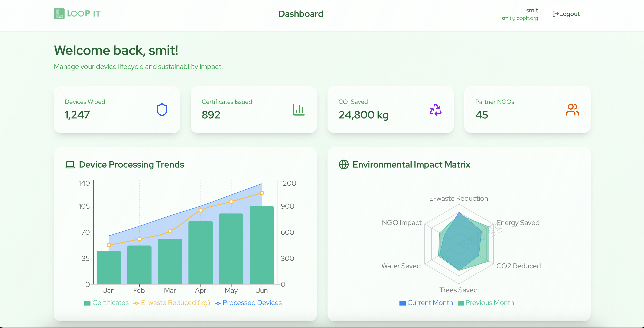The height and width of the screenshot is (328, 644).
Task: Click the logout arrow icon
Action: click(x=555, y=14)
